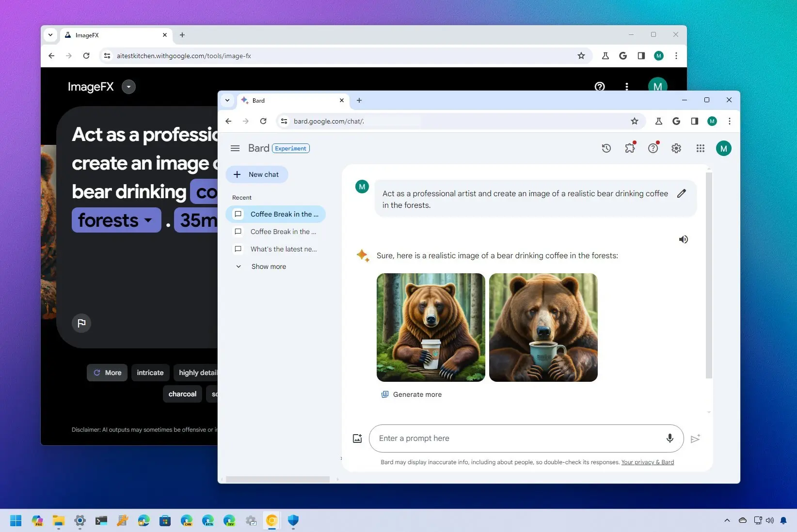Use microphone for voice input
This screenshot has height=532, width=797.
pyautogui.click(x=669, y=438)
